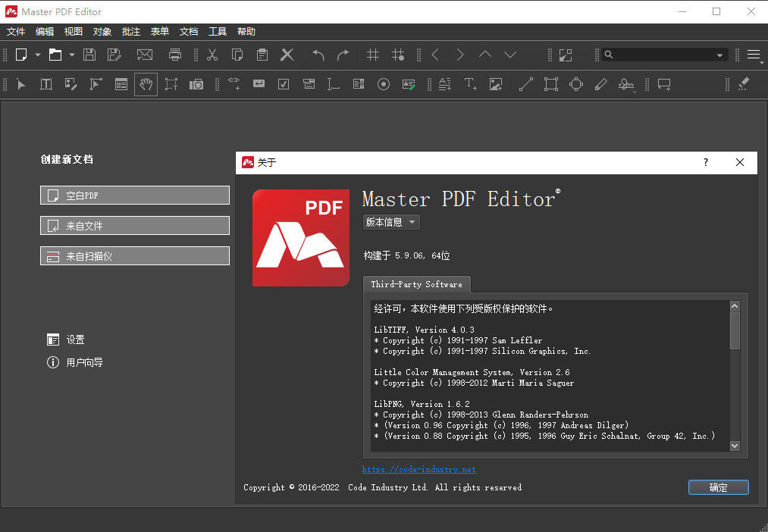Viewport: 768px width, 532px height.
Task: Select the Edit Text tool
Action: (46, 84)
